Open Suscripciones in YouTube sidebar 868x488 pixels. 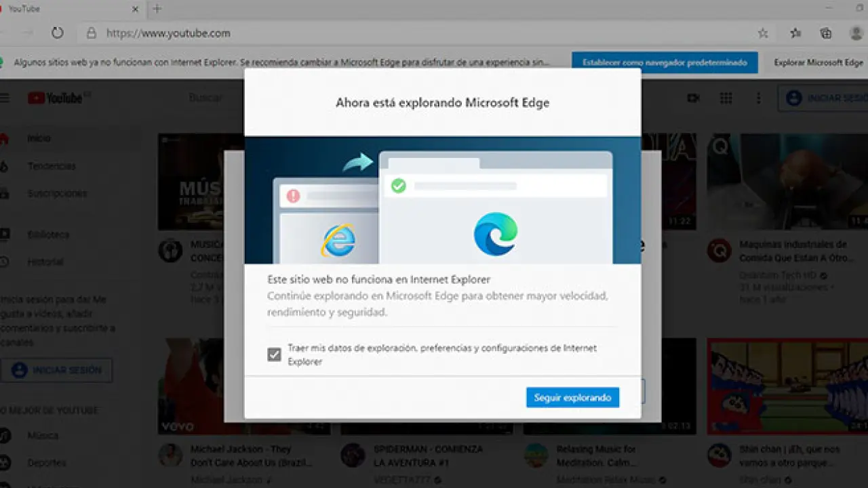click(x=57, y=193)
